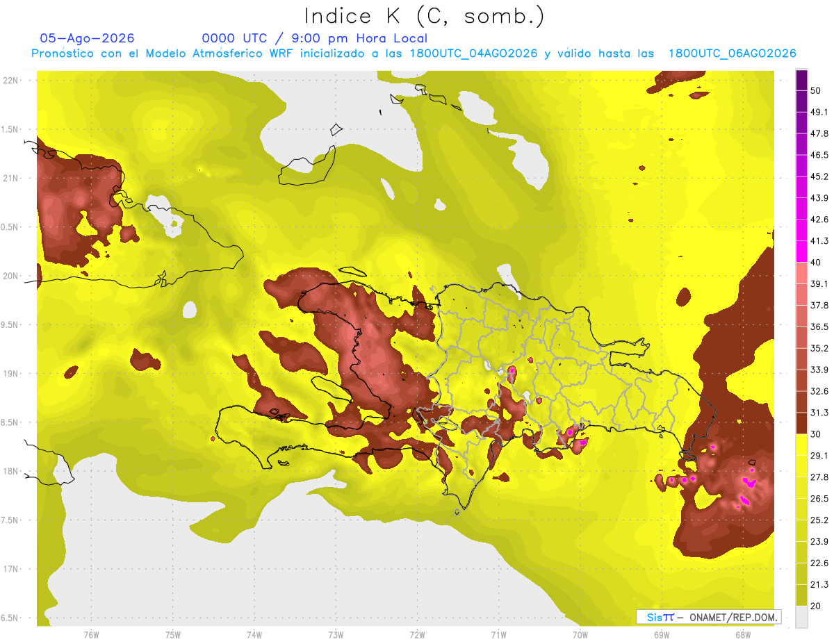Click the legend value "42.6"
Viewport: 834px width, 644px height.
click(x=819, y=220)
